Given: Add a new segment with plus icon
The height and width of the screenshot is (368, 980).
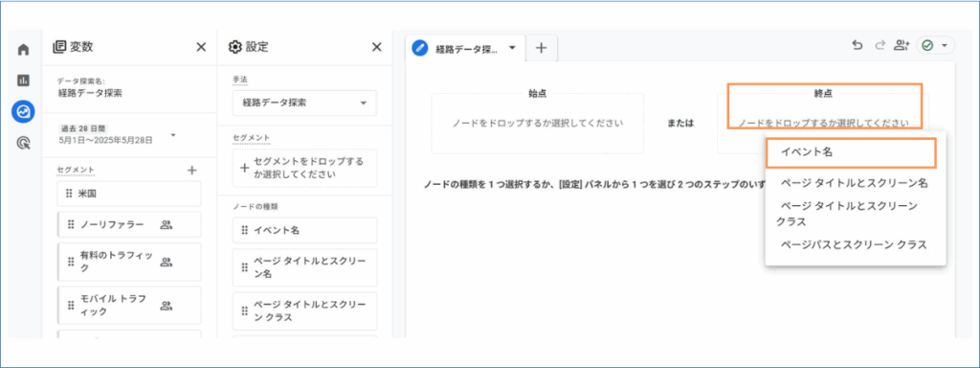Looking at the screenshot, I should tap(191, 171).
